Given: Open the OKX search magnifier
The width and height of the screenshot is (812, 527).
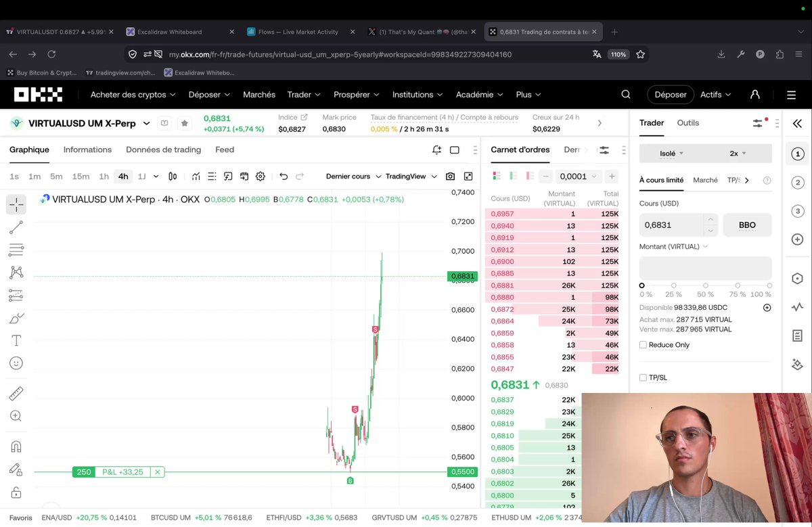Looking at the screenshot, I should pyautogui.click(x=626, y=95).
